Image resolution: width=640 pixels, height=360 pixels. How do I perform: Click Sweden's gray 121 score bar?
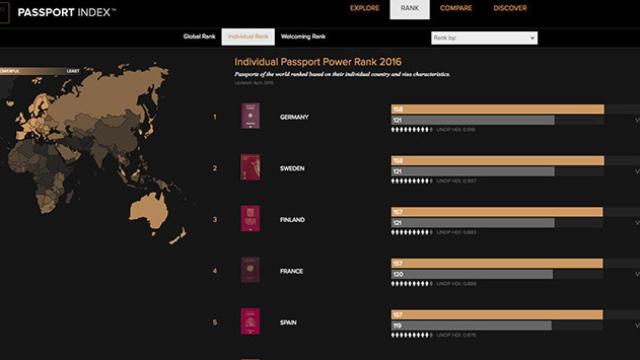pos(473,172)
